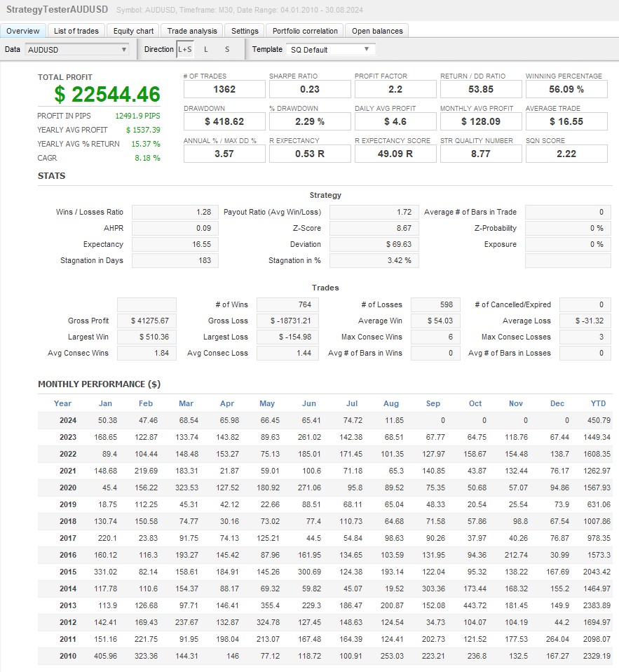Click # of Losses field 598
This screenshot has height=672, width=619.
pos(435,304)
